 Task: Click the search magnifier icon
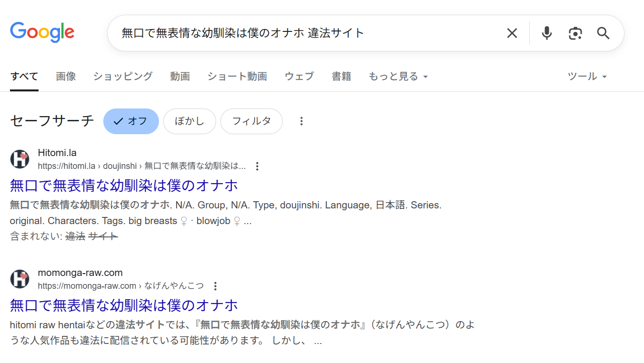click(x=603, y=33)
